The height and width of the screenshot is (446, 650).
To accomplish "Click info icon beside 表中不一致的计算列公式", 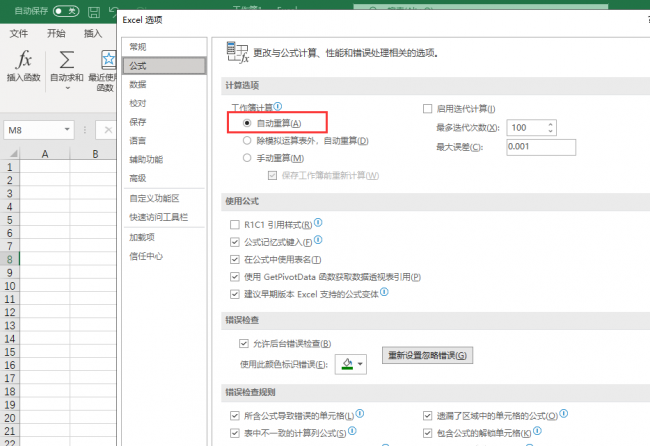I will tap(352, 431).
